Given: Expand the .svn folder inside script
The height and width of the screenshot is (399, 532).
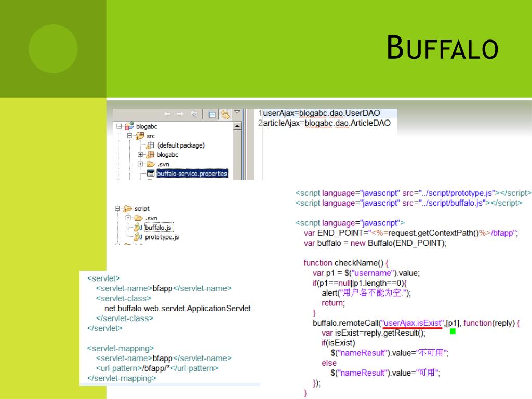Looking at the screenshot, I should 128,218.
